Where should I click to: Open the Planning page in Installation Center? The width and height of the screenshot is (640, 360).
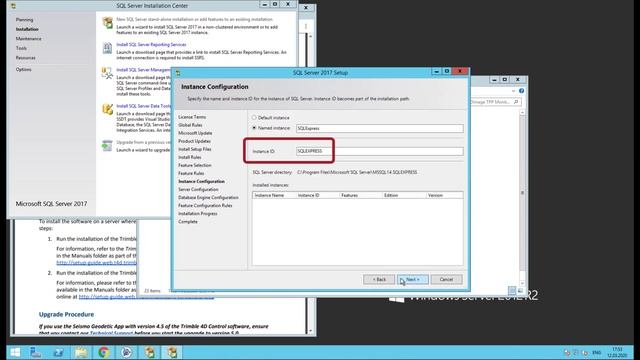pyautogui.click(x=24, y=20)
